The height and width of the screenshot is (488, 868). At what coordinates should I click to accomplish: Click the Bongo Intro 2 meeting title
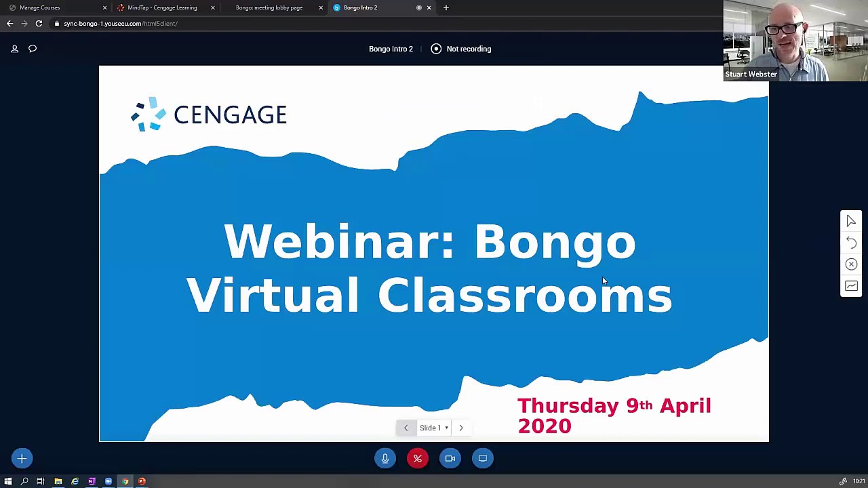click(391, 49)
